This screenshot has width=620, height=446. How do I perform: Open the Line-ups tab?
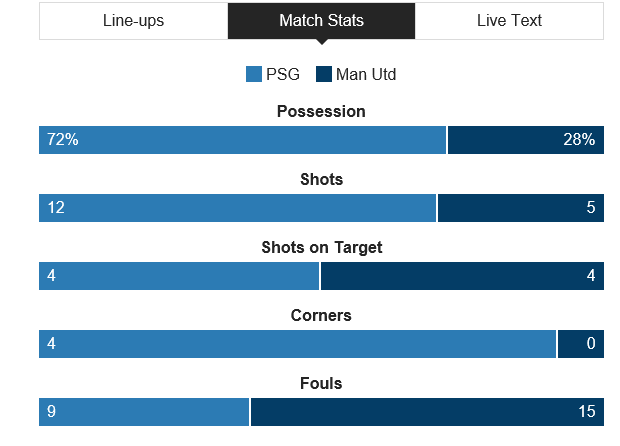coord(133,21)
